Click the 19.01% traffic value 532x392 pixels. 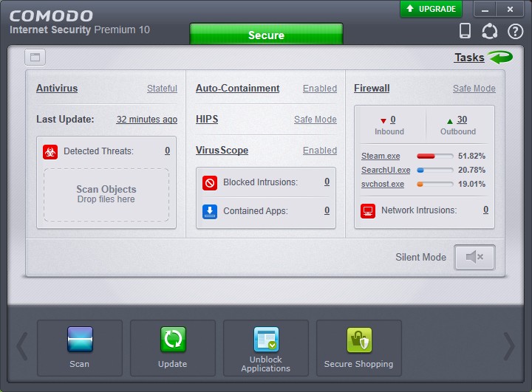click(x=471, y=184)
